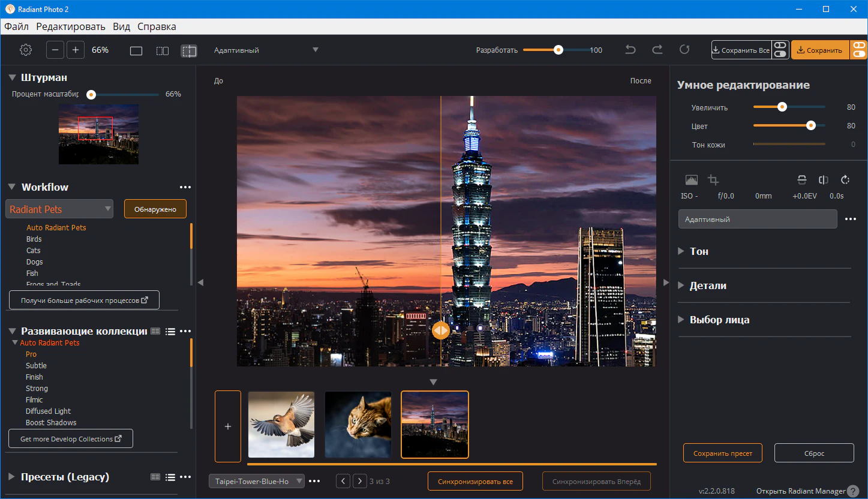The image size is (868, 499).
Task: Toggle the switch beside orange Сохранить button
Action: [859, 50]
